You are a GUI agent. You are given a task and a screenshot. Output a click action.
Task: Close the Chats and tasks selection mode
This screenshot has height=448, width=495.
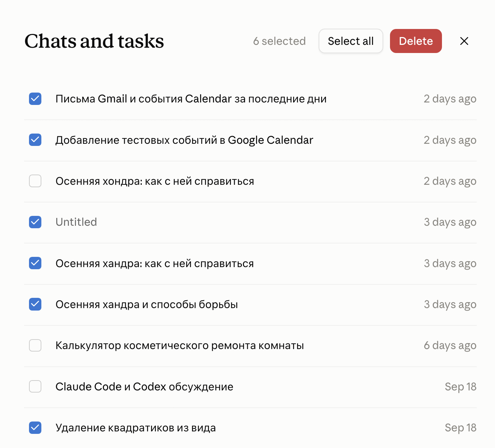click(464, 41)
